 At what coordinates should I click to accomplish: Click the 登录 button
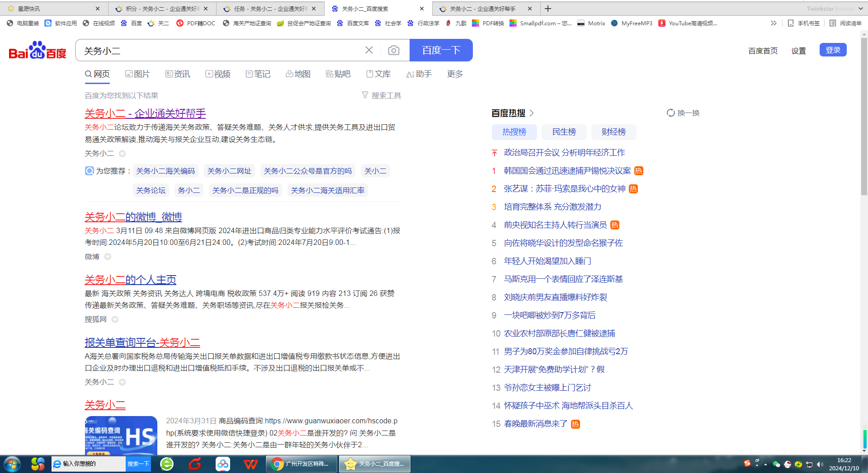click(833, 50)
